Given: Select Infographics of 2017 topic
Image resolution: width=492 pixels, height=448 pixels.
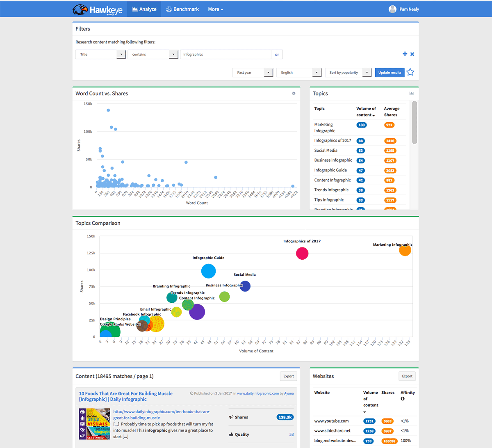Looking at the screenshot, I should (x=360, y=141).
